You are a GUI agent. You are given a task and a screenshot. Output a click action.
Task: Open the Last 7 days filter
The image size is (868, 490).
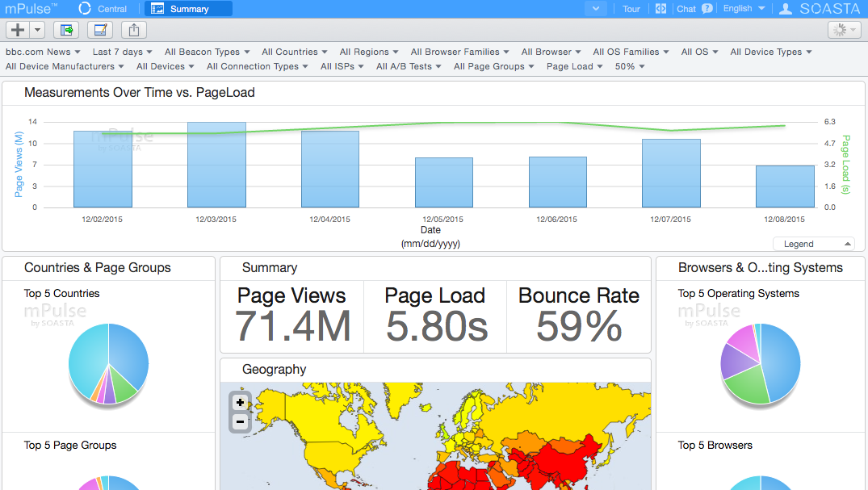coord(123,52)
